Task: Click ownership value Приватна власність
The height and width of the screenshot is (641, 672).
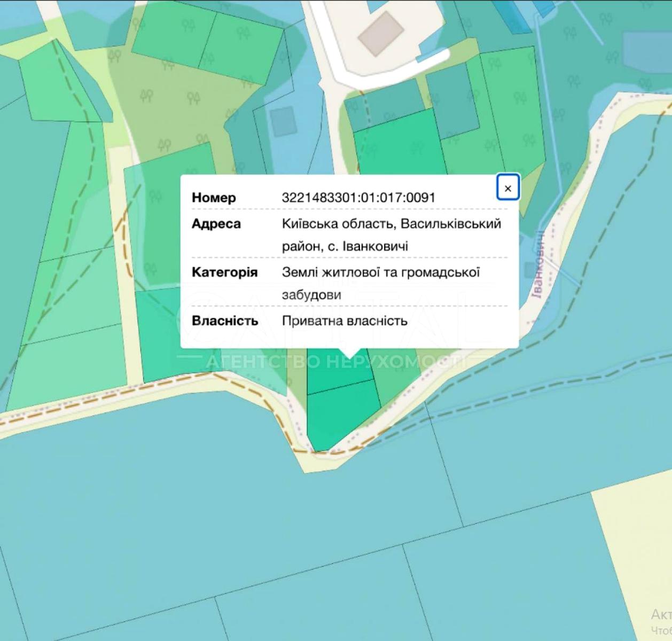Action: click(345, 320)
